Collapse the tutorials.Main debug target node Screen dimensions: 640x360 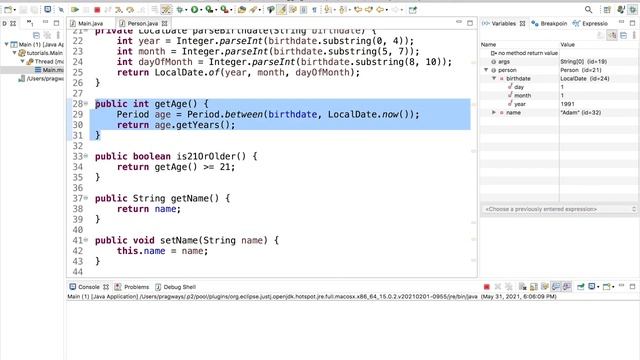(14, 53)
